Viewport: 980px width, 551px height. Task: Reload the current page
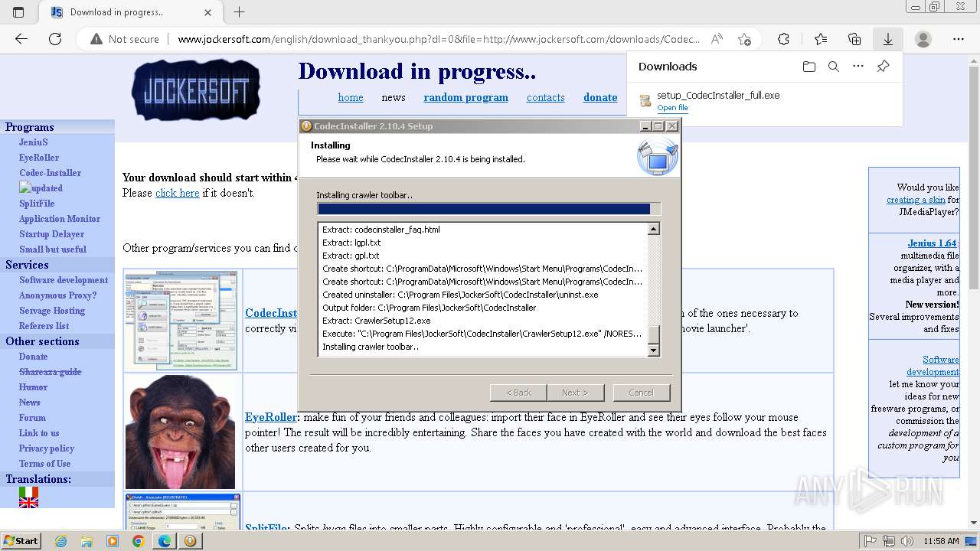tap(55, 39)
